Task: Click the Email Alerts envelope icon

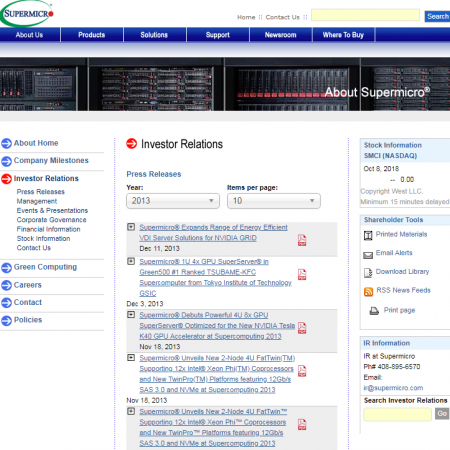Action: (368, 255)
